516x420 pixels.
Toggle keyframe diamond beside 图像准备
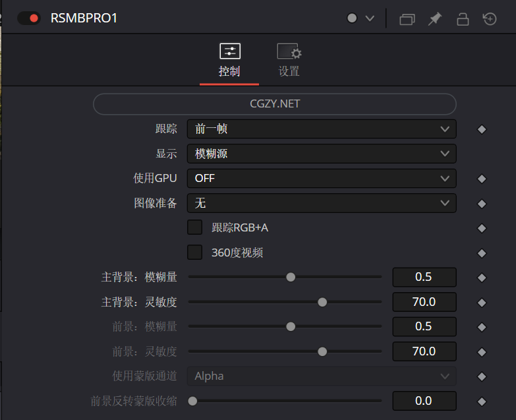click(482, 203)
